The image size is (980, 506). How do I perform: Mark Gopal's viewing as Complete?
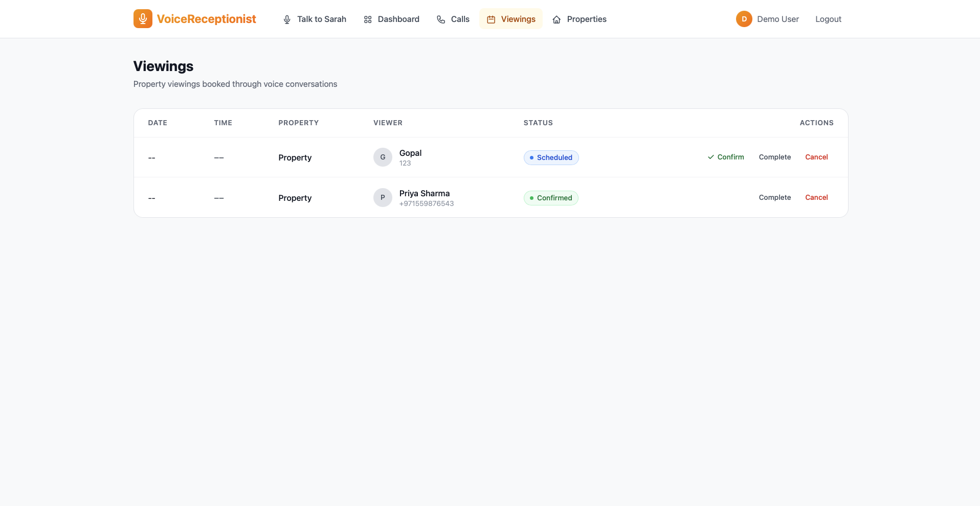774,157
